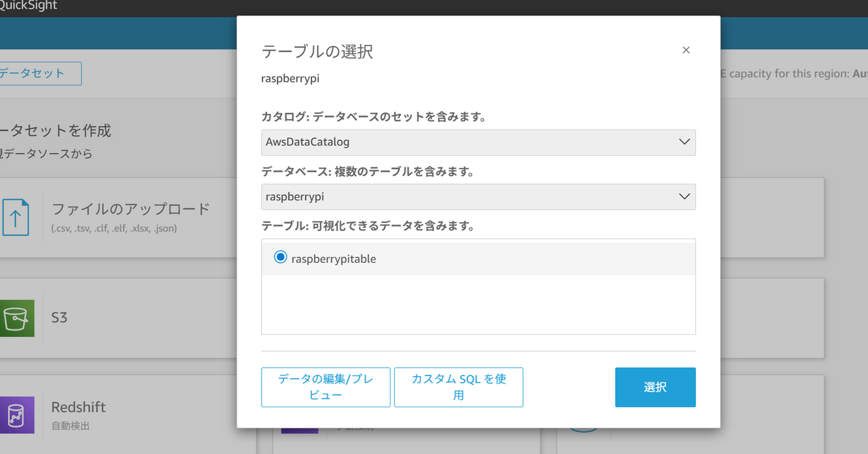This screenshot has width=868, height=454.
Task: Confirm with the blue 選択 button
Action: 655,387
